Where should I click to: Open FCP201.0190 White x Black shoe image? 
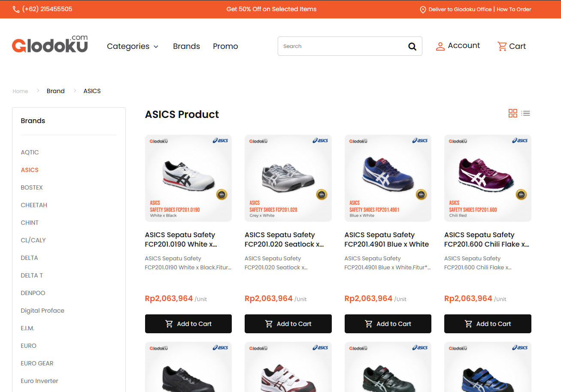click(188, 178)
